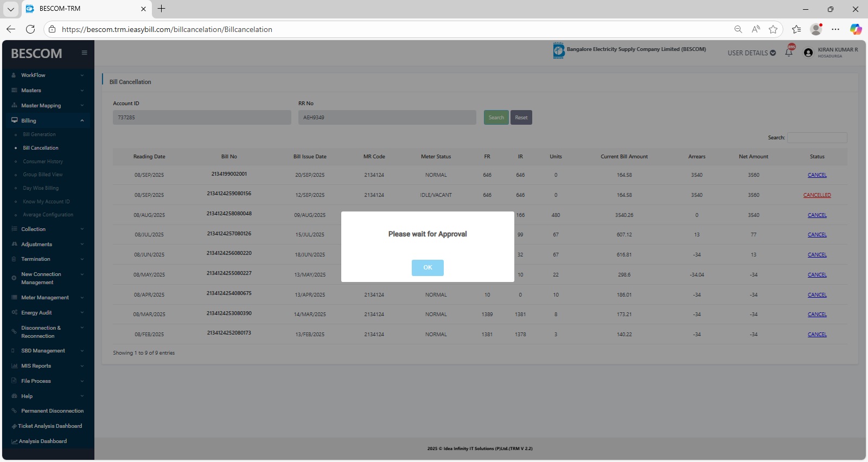Open a new browser tab

[161, 9]
